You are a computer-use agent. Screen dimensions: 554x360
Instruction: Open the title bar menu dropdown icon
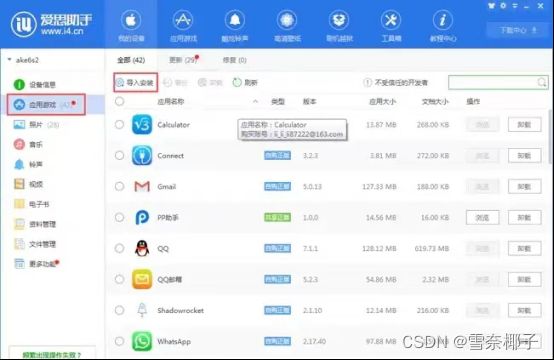pos(515,6)
